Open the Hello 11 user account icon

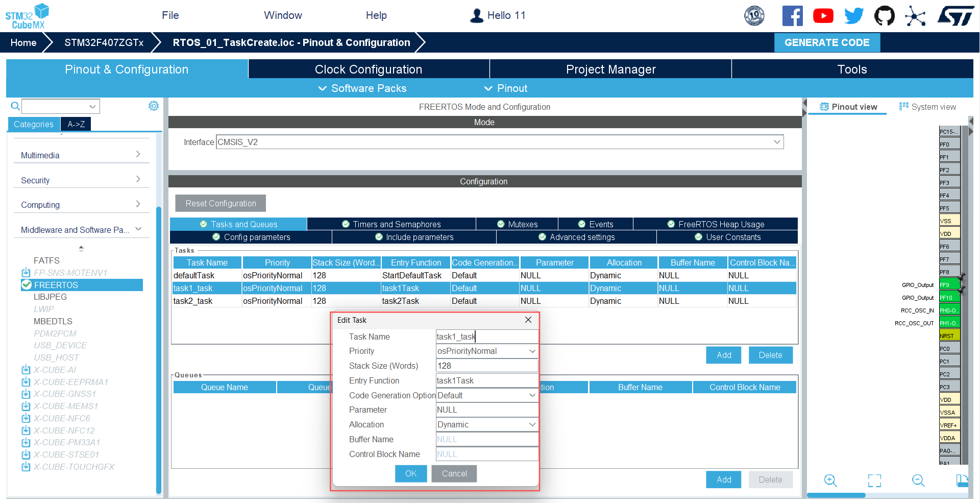(477, 16)
